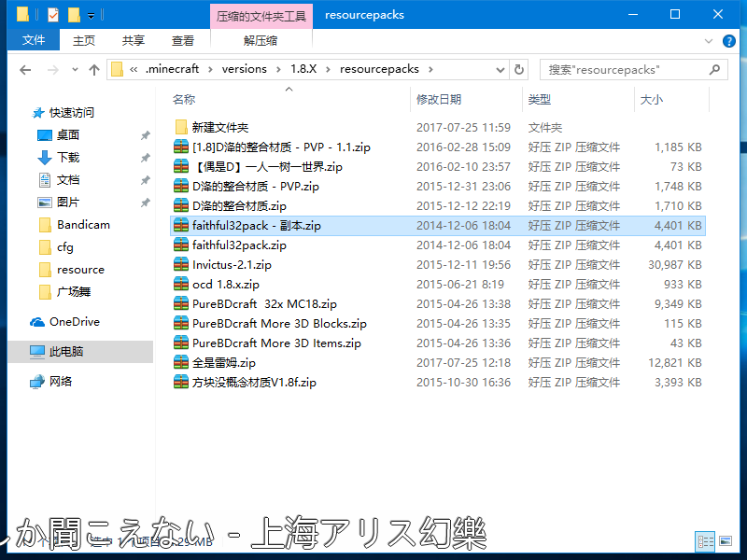Select 快速访问 in navigation pane

pos(72,113)
